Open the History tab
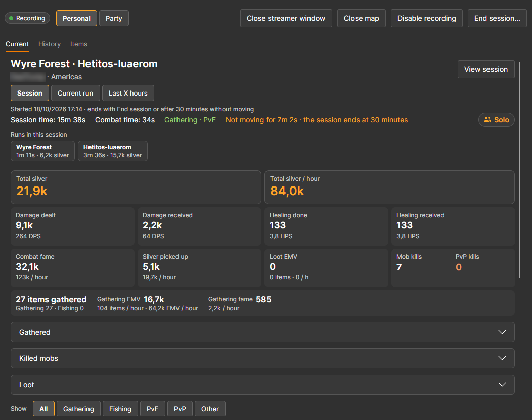The image size is (532, 420). [50, 44]
